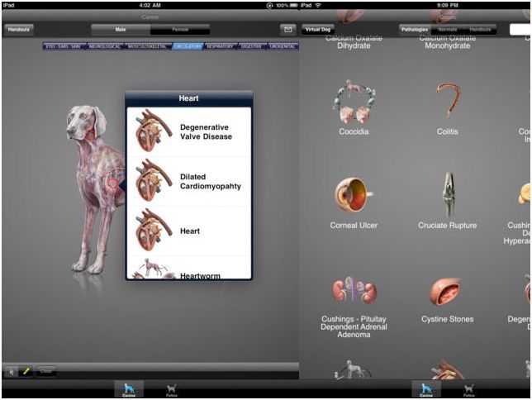Tap the red circle marker on dog's chest
The height and width of the screenshot is (400, 532).
[x=112, y=183]
